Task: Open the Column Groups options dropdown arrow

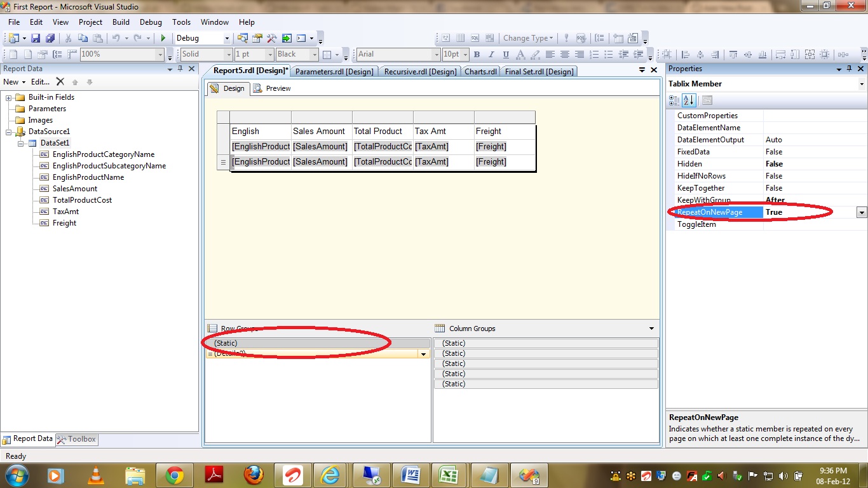Action: pyautogui.click(x=651, y=329)
